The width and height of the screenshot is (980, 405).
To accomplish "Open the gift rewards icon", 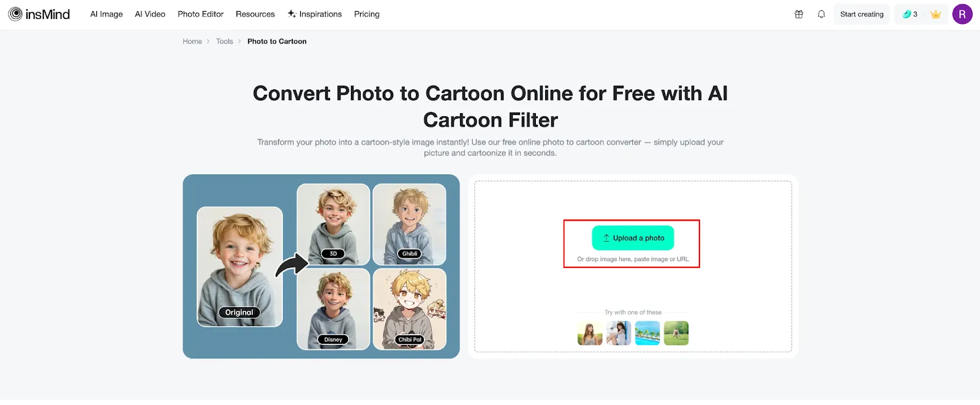I will pos(799,14).
